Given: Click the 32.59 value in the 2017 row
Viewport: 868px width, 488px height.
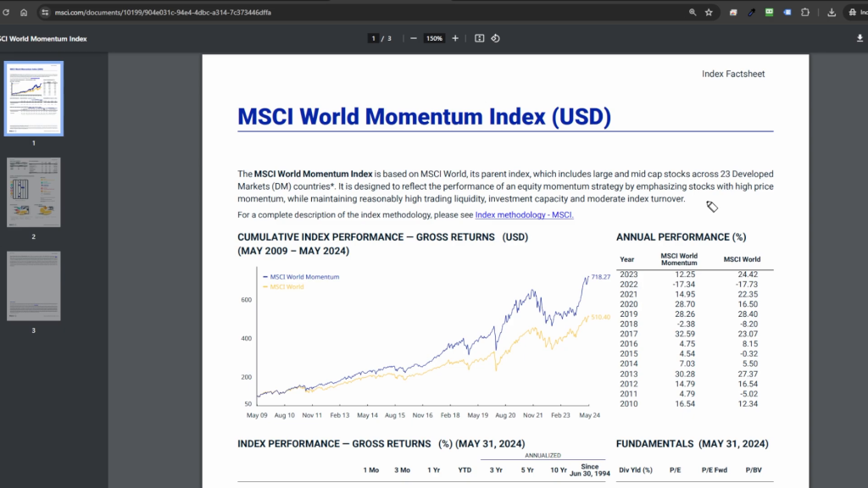Looking at the screenshot, I should [x=685, y=334].
